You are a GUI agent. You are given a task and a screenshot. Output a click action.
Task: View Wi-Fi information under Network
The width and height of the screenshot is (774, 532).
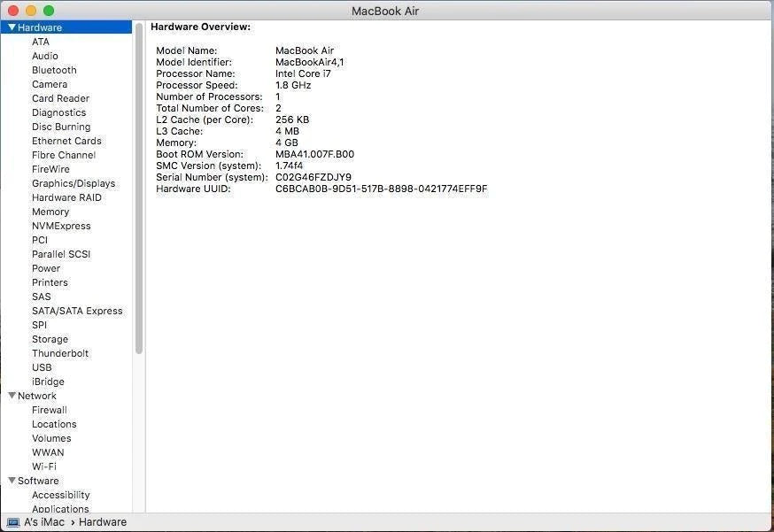[46, 466]
